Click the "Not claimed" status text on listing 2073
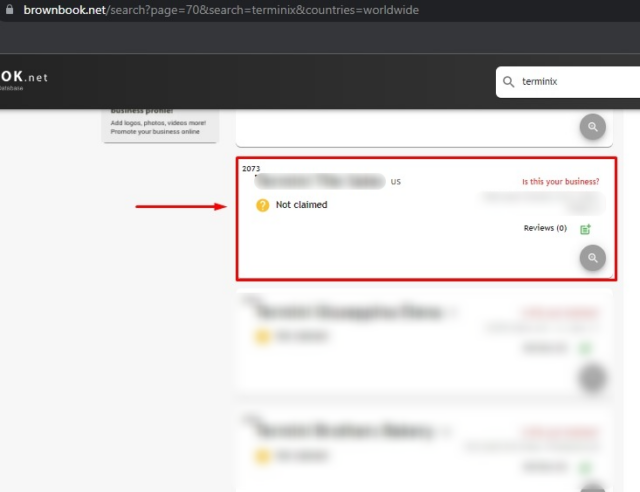Image resolution: width=640 pixels, height=492 pixels. point(301,205)
